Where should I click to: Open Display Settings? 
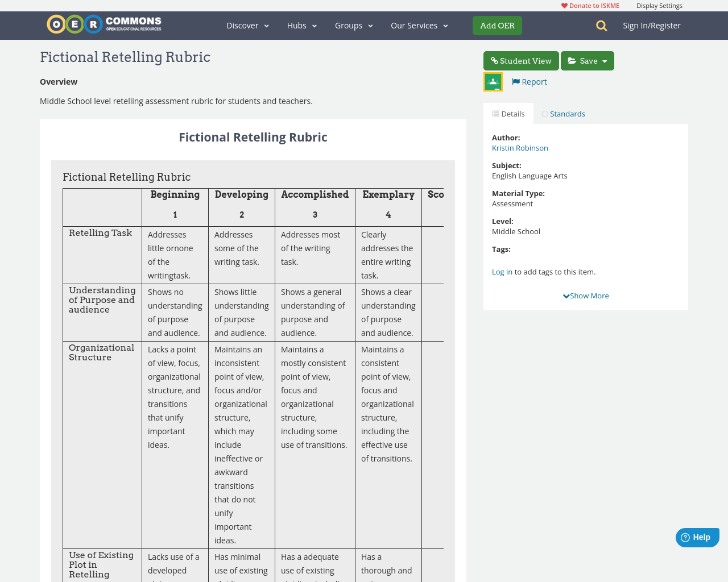(x=659, y=5)
